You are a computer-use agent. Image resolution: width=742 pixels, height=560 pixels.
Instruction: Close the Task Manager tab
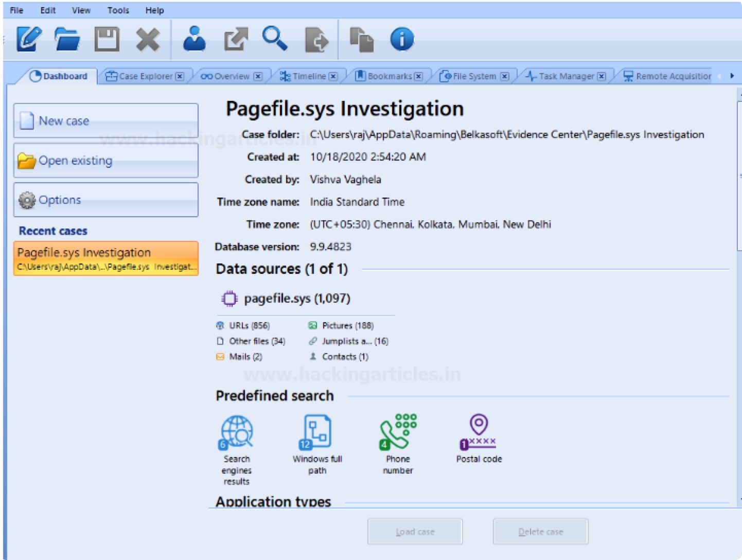pos(602,76)
